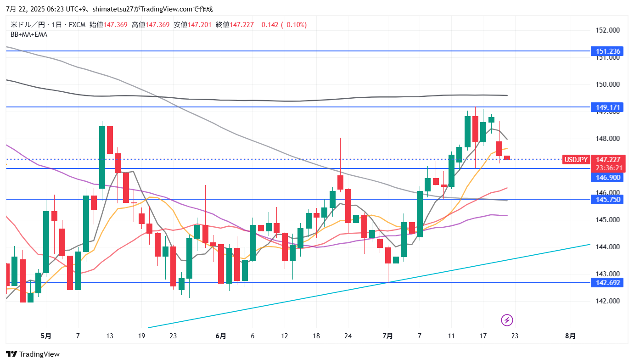Click the 150.000 price axis label
The height and width of the screenshot is (364, 634).
(x=608, y=84)
